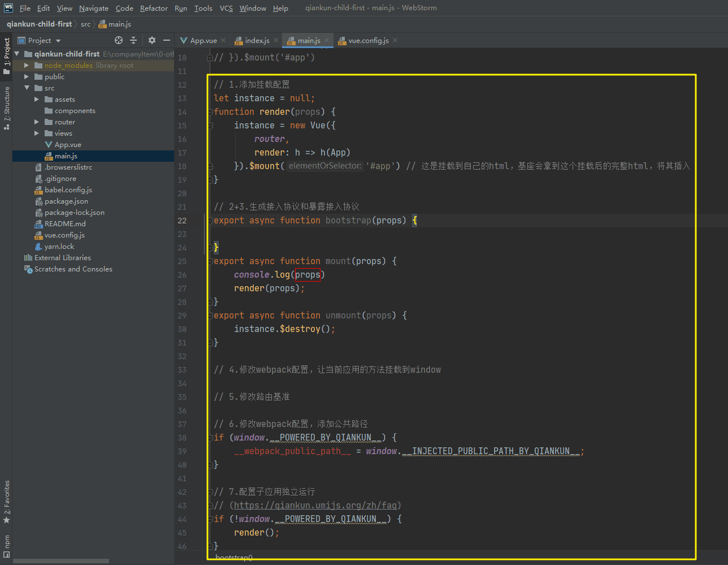
Task: Close the vue.config.js editor tab
Action: pos(395,40)
